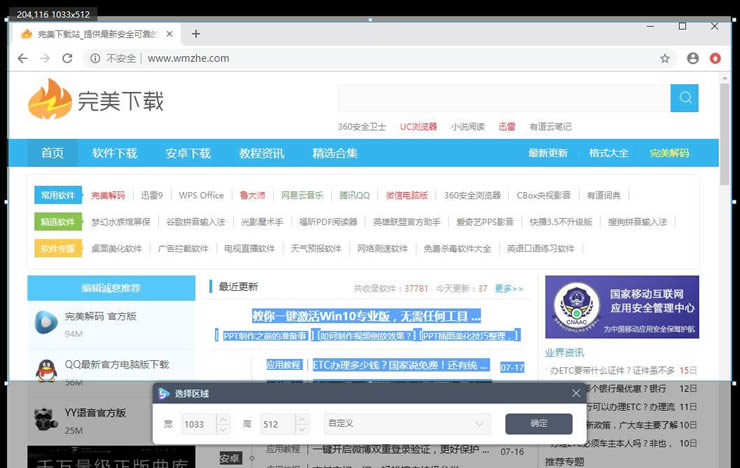Click the width field showing 1033
Screen dimensions: 740x468
point(200,424)
